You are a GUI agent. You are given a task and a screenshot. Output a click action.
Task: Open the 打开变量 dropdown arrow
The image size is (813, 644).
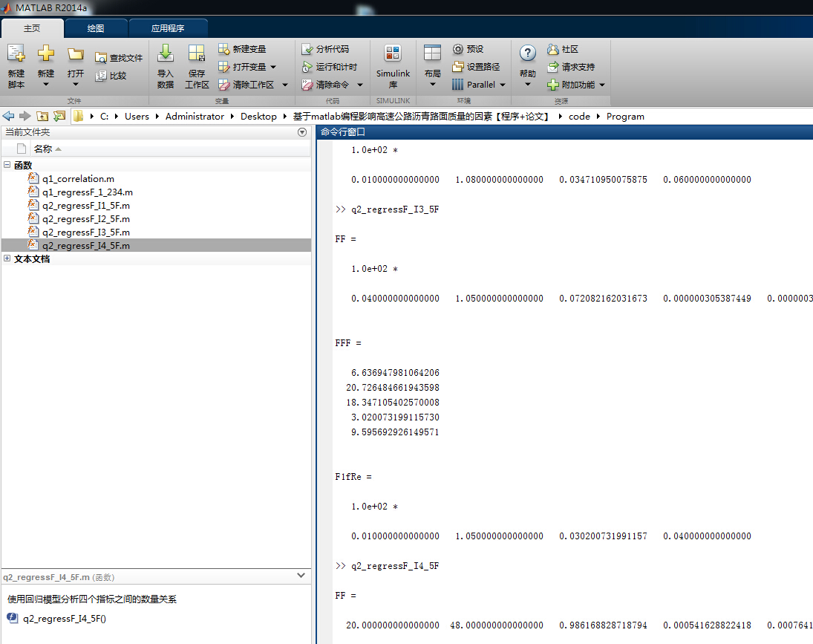coord(273,67)
